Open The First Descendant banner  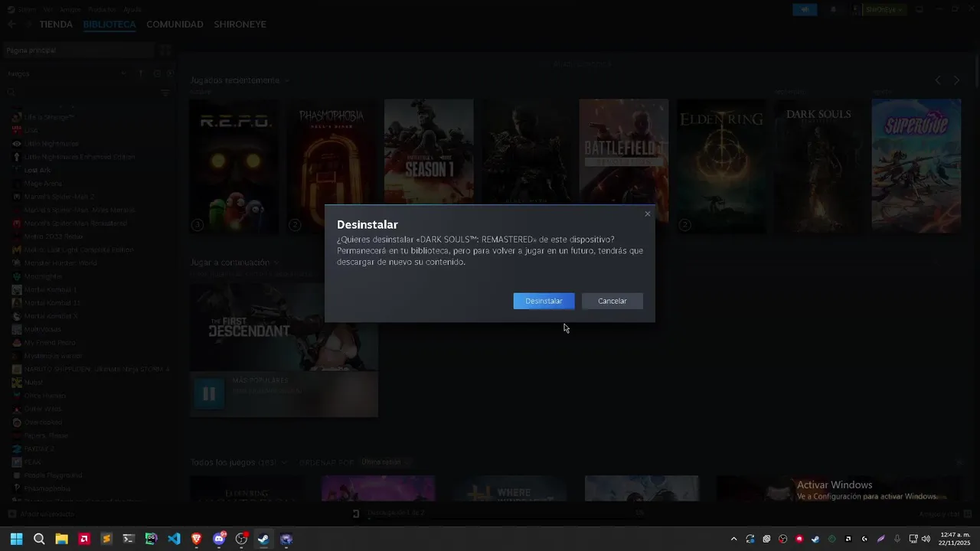click(x=284, y=327)
